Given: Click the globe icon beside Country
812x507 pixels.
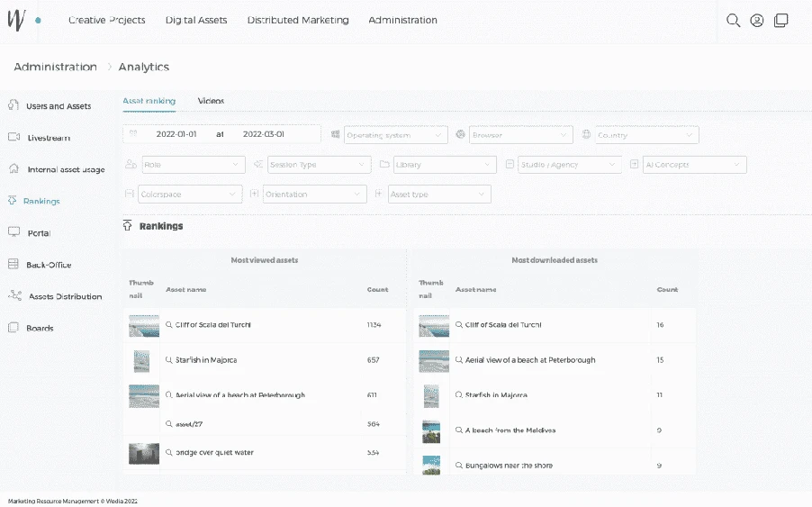Looking at the screenshot, I should tap(586, 134).
